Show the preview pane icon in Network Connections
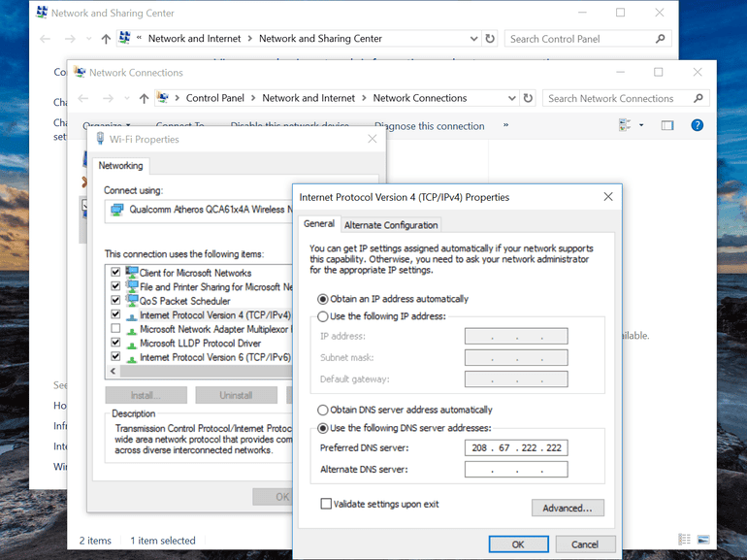The height and width of the screenshot is (560, 747). coord(667,125)
